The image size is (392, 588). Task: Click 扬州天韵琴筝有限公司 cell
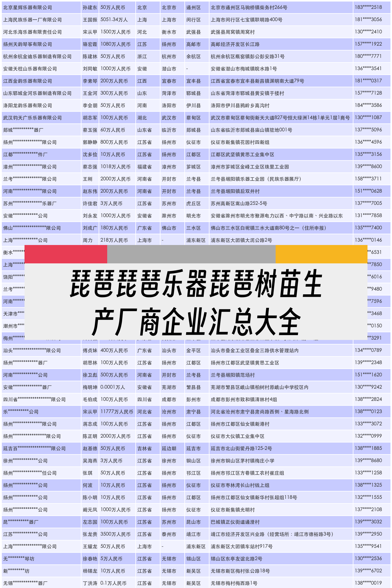tap(28, 44)
